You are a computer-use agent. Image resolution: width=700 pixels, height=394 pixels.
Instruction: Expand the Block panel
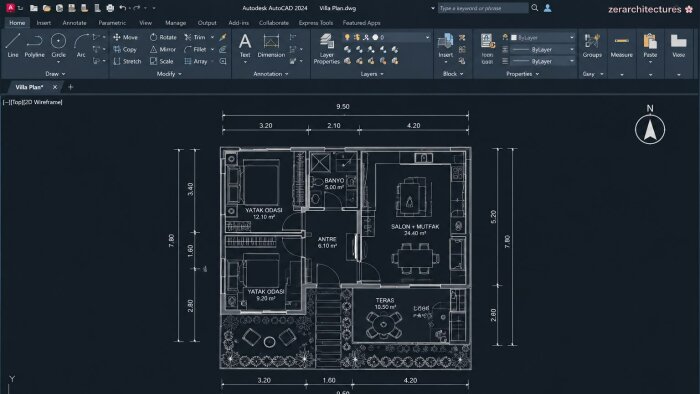[453, 74]
